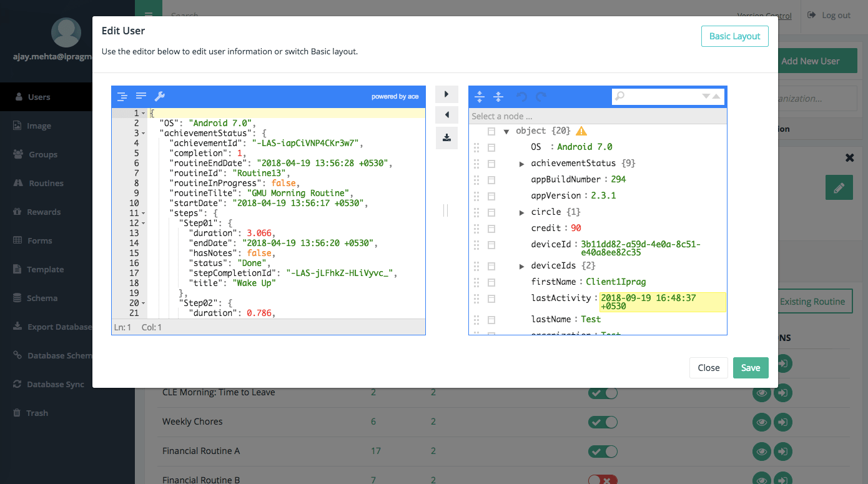Redo last action in tree editor

(541, 97)
